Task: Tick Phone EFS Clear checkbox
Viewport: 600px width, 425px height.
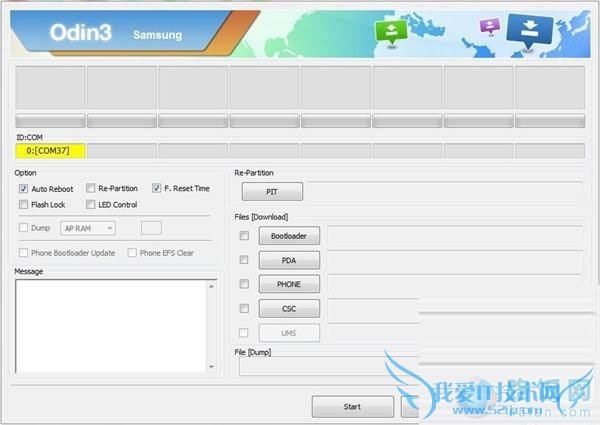Action: 132,252
